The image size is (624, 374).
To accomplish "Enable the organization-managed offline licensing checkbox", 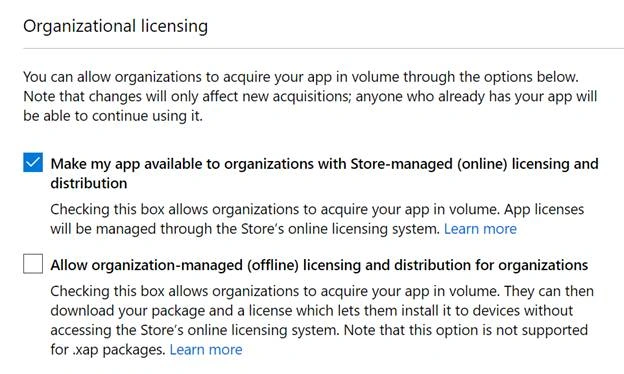I will [33, 264].
